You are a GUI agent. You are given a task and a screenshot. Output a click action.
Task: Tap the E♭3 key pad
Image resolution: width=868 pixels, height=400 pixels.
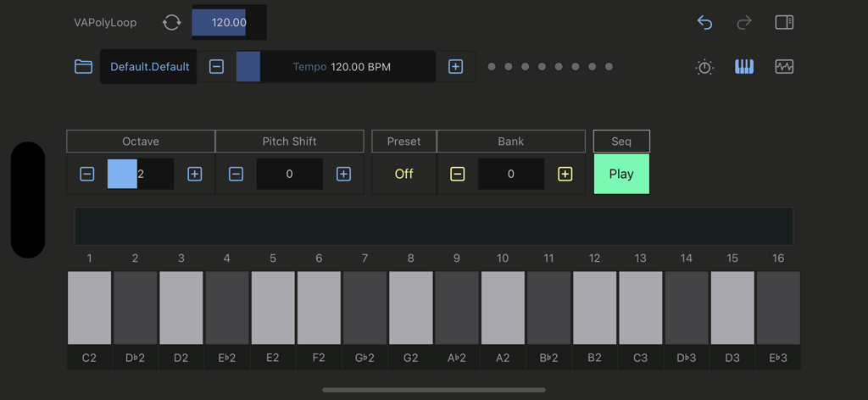pos(778,308)
